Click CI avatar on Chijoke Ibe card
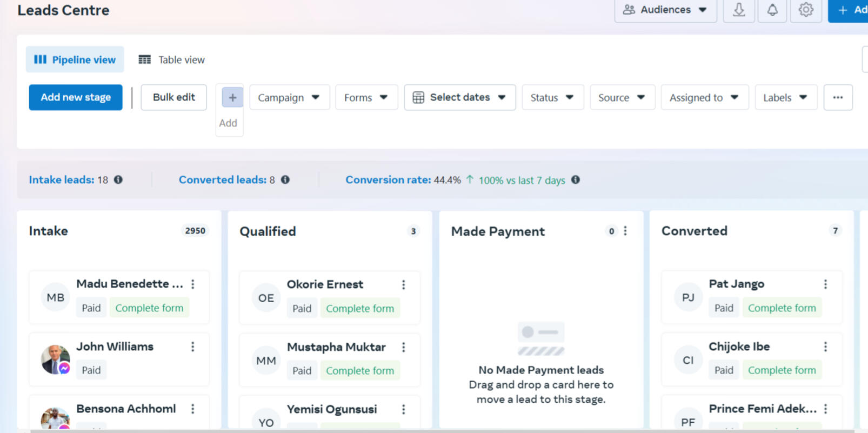868x433 pixels. (x=688, y=360)
